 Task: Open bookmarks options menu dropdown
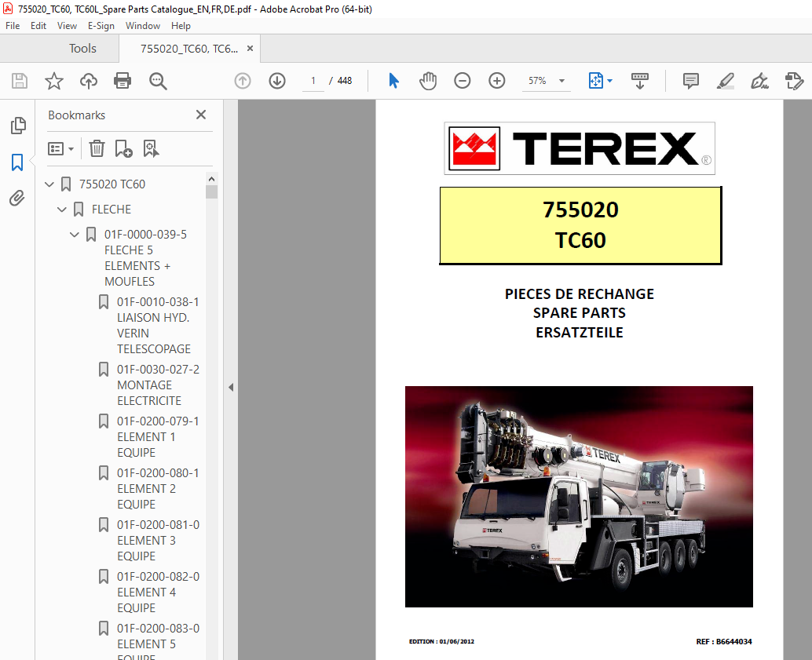[x=60, y=149]
